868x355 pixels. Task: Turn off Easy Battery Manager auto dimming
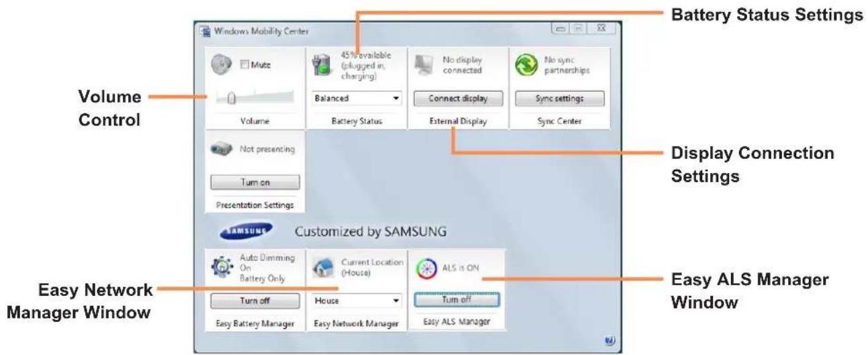click(x=255, y=301)
